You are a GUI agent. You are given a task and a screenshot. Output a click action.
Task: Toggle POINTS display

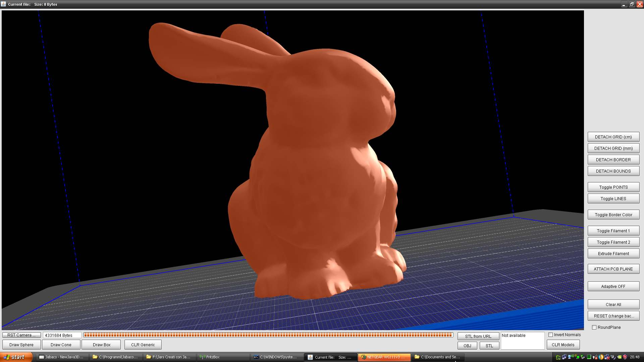613,187
